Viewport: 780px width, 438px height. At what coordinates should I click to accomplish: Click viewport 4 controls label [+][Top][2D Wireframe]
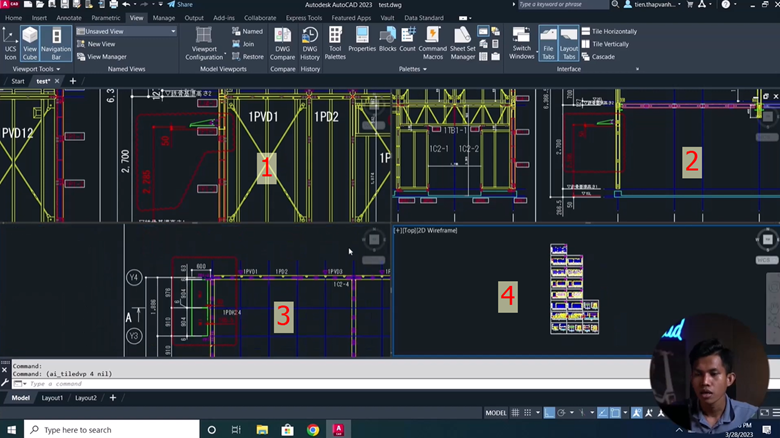pos(426,230)
